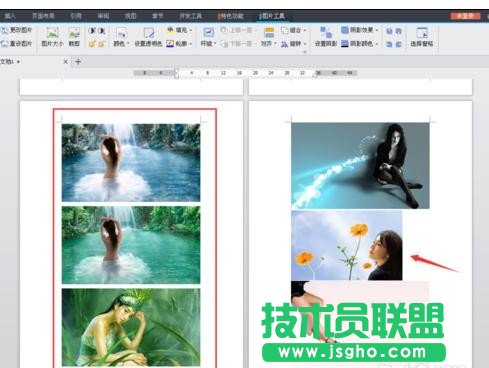This screenshot has height=368, width=489.
Task: Open the 阴影颜色 shadow color picker
Action: pyautogui.click(x=360, y=44)
